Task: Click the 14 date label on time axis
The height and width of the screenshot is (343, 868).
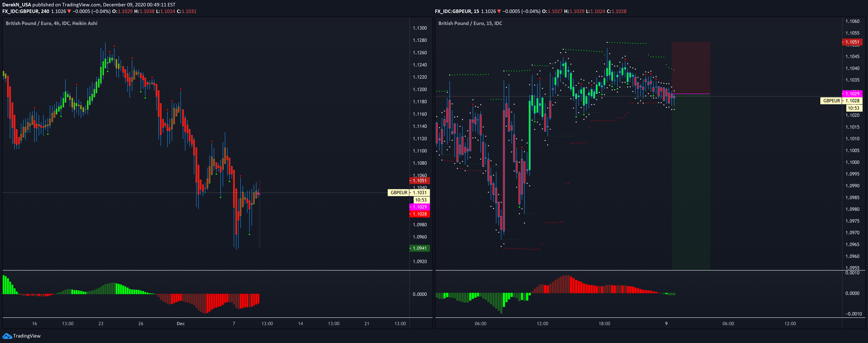Action: click(x=301, y=323)
